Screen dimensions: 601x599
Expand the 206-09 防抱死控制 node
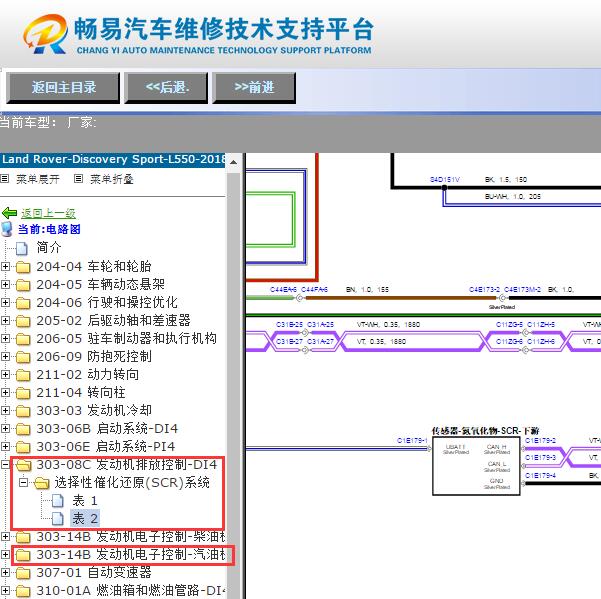tap(5, 356)
